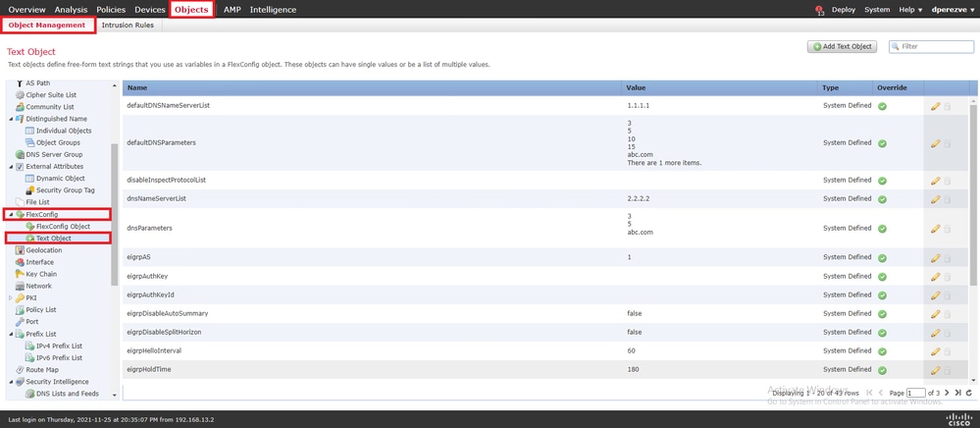Image resolution: width=980 pixels, height=428 pixels.
Task: Edit eigrpDisableAutoSummary with its pencil icon
Action: coord(935,313)
